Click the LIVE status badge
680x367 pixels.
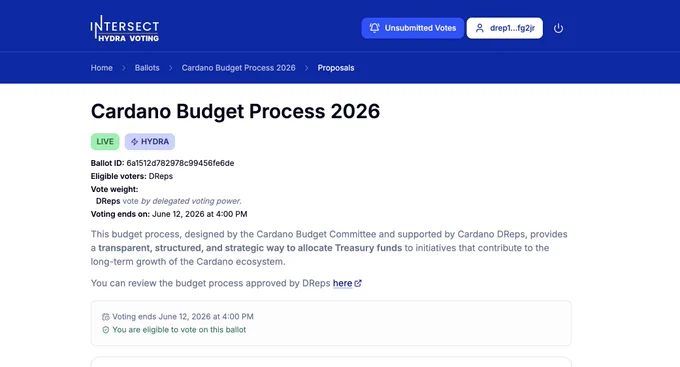pyautogui.click(x=105, y=142)
